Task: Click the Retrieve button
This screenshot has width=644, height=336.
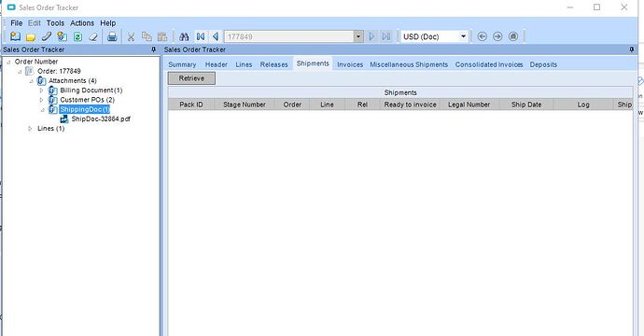Action: click(x=191, y=78)
